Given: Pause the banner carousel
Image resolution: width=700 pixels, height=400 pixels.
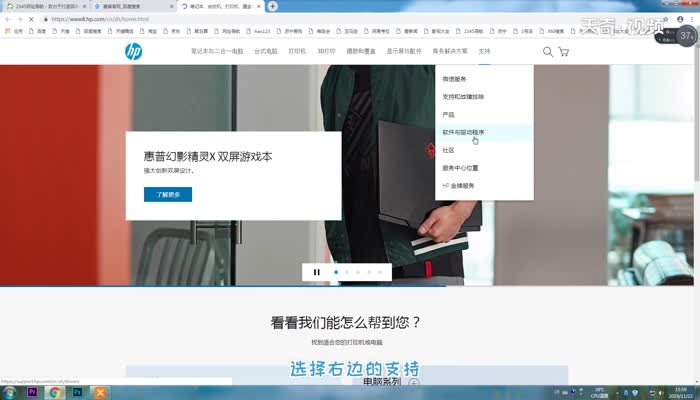Looking at the screenshot, I should pyautogui.click(x=317, y=272).
